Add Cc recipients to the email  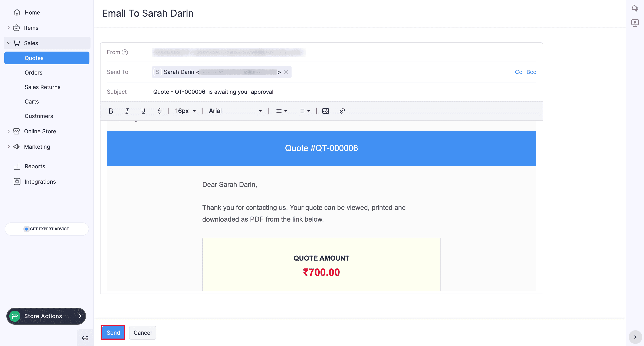click(519, 72)
